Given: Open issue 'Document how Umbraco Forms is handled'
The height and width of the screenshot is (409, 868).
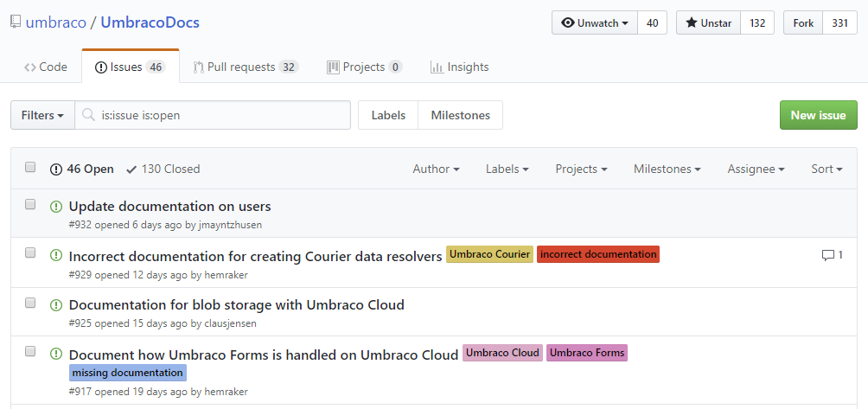Looking at the screenshot, I should [264, 355].
